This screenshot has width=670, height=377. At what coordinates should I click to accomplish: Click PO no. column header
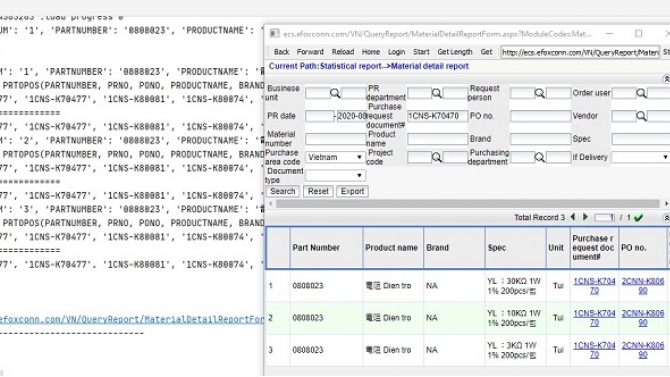pos(643,248)
